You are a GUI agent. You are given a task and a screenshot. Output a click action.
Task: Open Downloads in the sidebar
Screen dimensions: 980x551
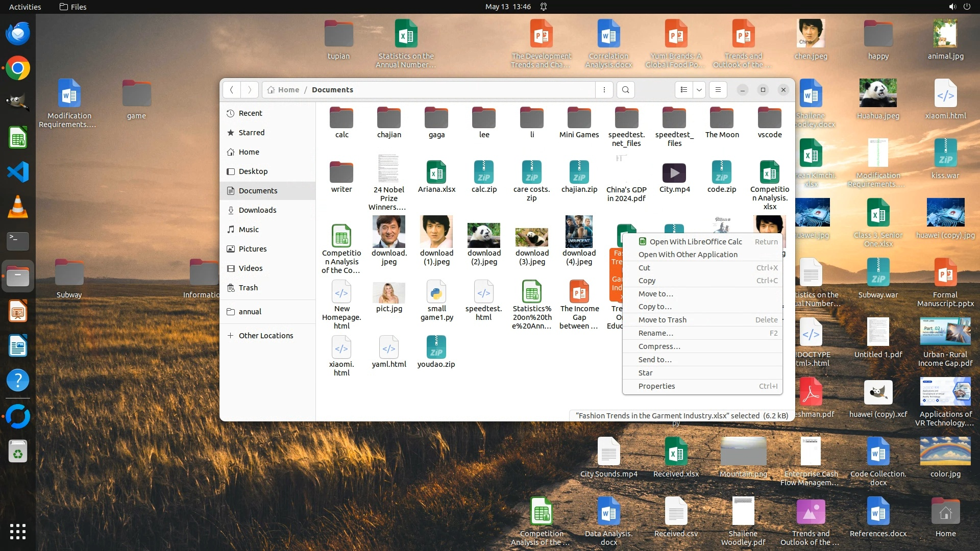(257, 210)
